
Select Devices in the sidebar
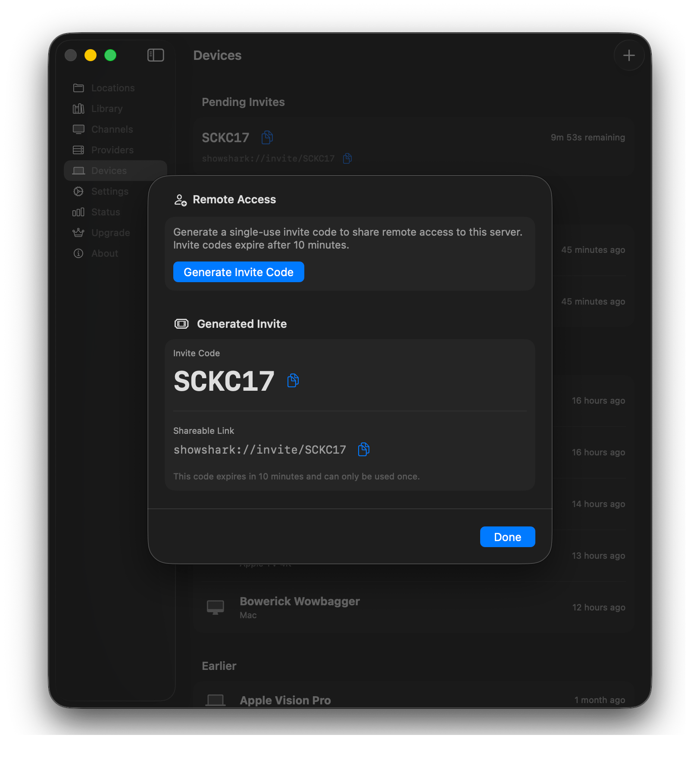coord(109,171)
